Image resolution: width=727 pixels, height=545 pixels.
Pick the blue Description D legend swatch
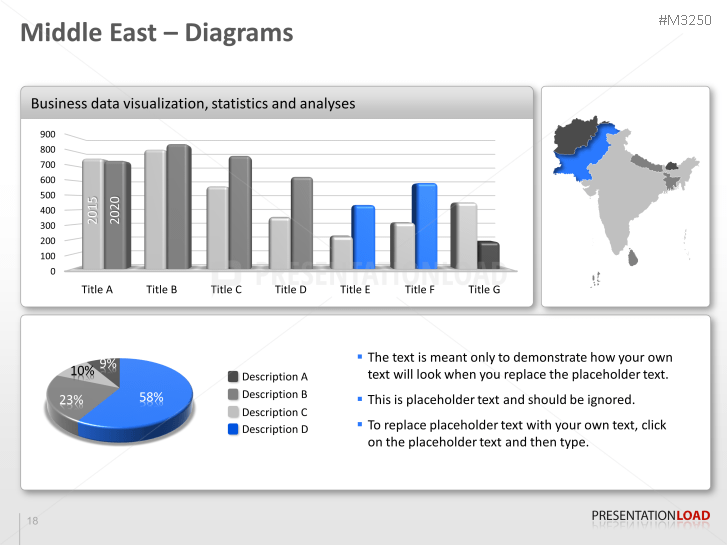[x=233, y=429]
